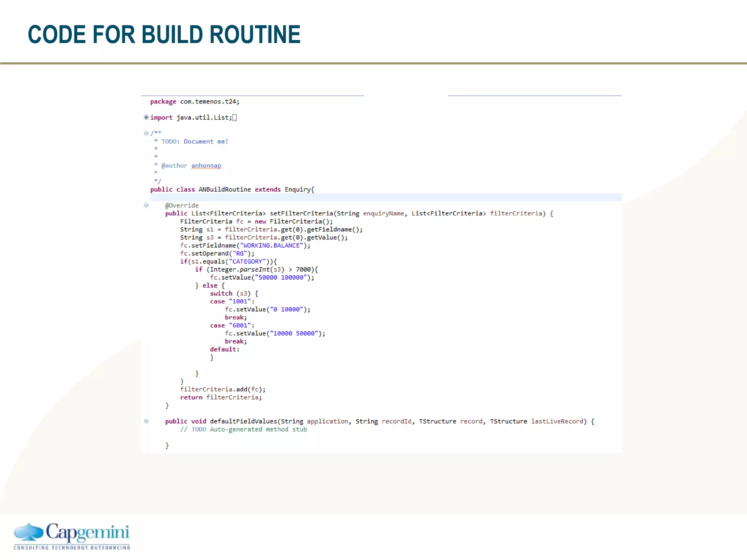This screenshot has width=747, height=560.
Task: Click the 'Enquiry{' superclass name
Action: click(299, 190)
